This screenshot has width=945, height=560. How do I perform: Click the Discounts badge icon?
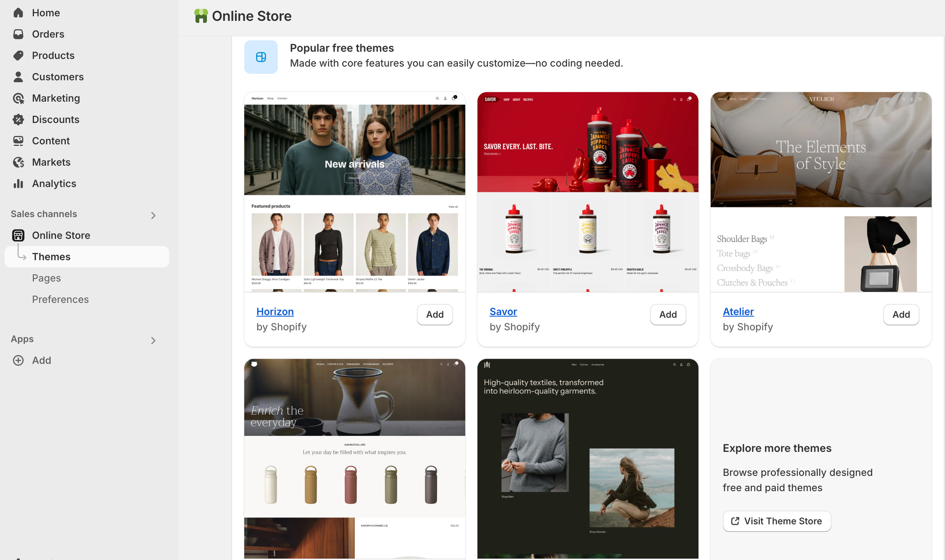click(18, 120)
